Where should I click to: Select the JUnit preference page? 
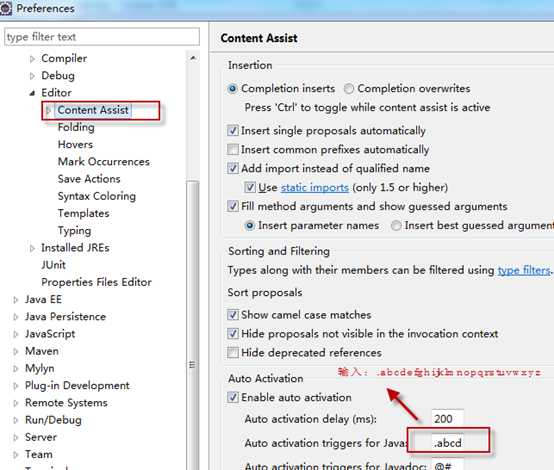[x=53, y=265]
